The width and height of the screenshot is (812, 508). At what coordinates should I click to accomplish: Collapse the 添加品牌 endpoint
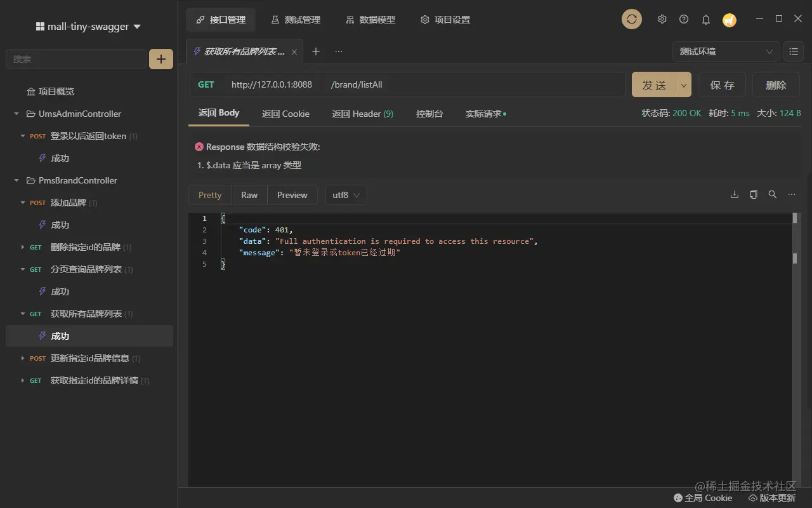23,203
